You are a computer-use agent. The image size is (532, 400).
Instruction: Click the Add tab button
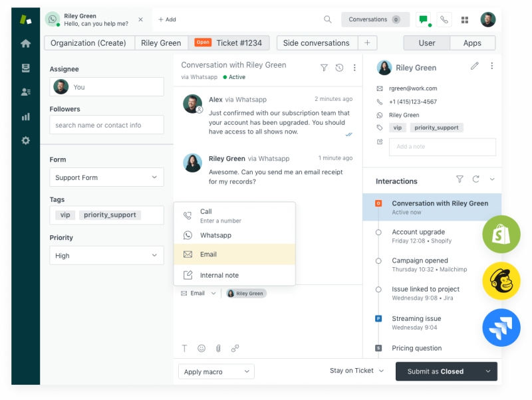coord(168,19)
